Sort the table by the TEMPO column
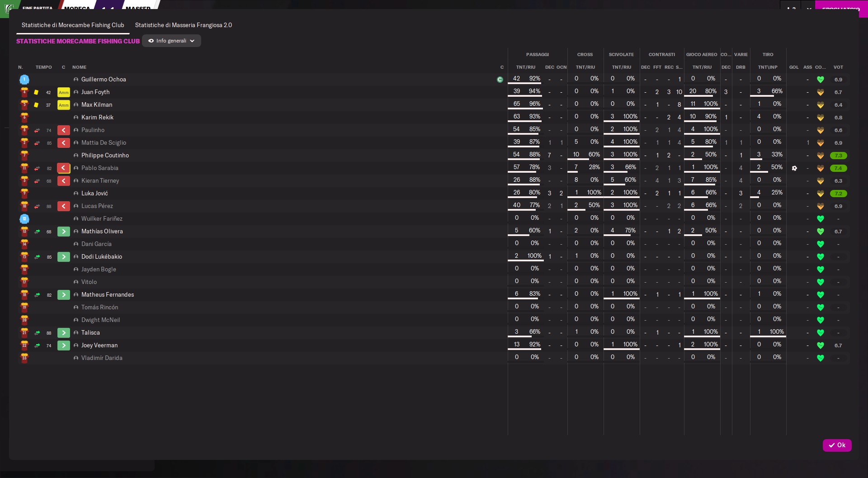868x478 pixels. tap(44, 67)
